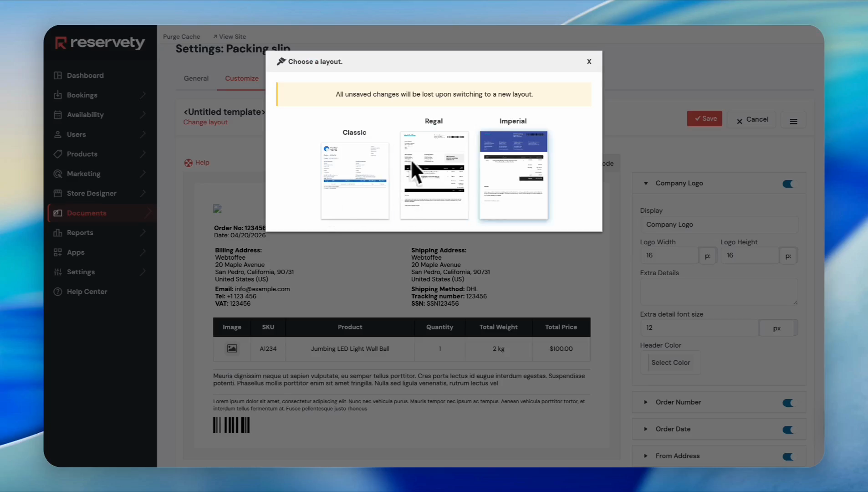Choose the Classic layout thumbnail
The height and width of the screenshot is (492, 868).
[x=355, y=181]
